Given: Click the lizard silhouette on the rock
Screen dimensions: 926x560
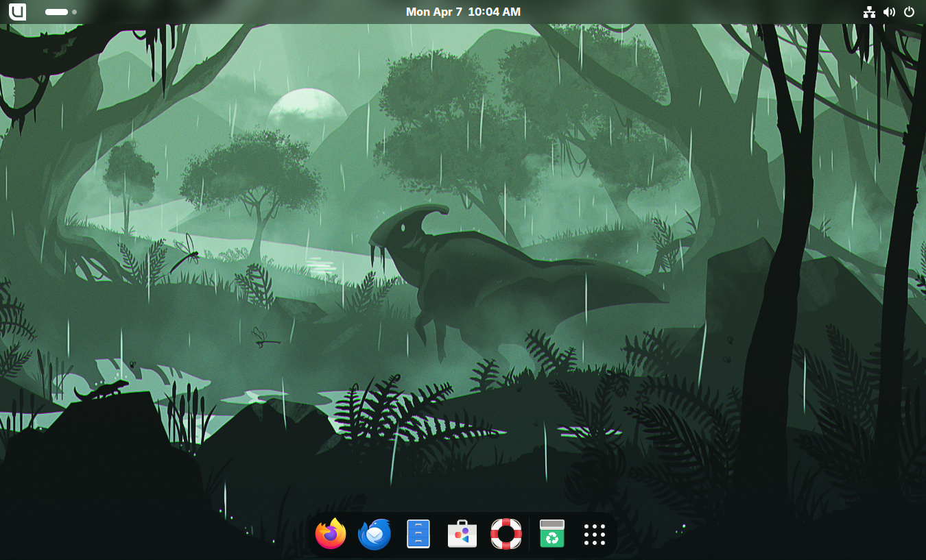Looking at the screenshot, I should (x=103, y=391).
